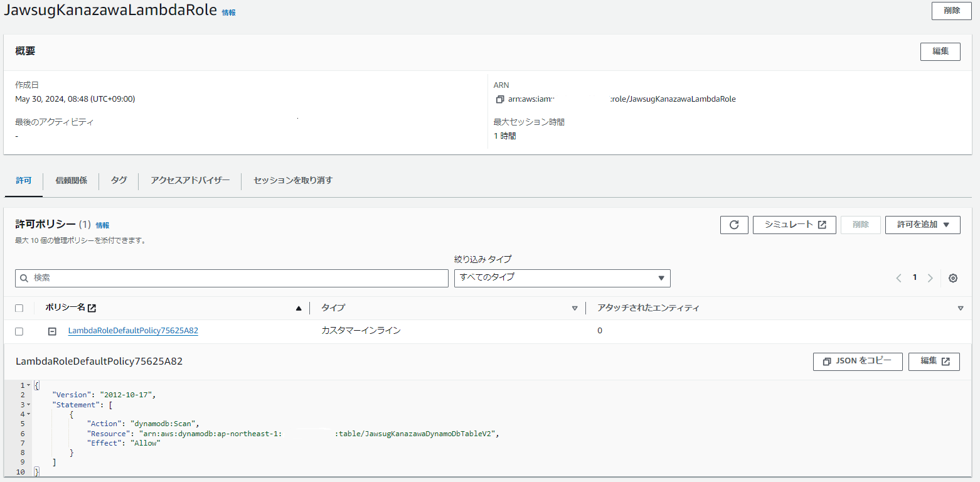
Task: Switch to the 信頼関係 tab
Action: pyautogui.click(x=71, y=181)
